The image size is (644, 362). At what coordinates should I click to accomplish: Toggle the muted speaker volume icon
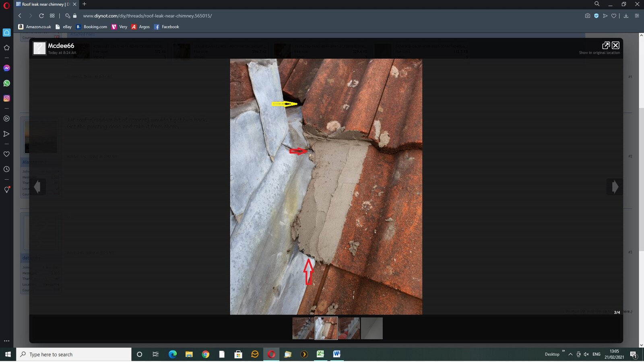(586, 354)
